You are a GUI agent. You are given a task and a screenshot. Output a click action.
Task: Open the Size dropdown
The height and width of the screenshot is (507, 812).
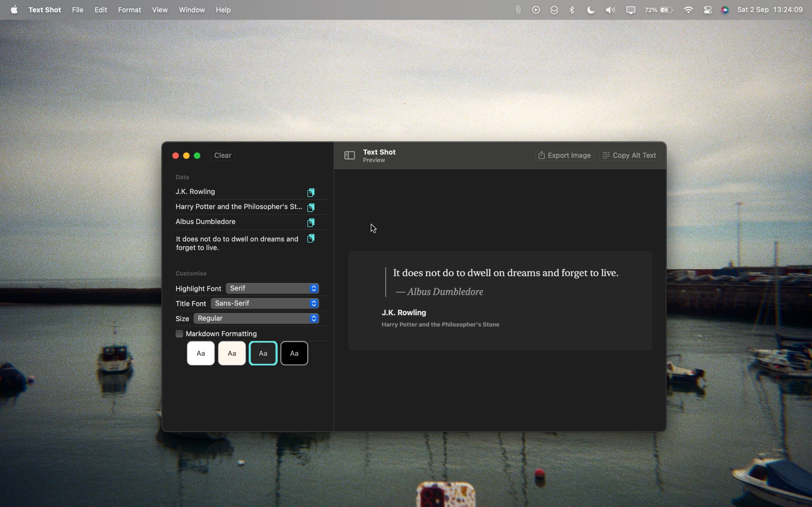pos(256,318)
